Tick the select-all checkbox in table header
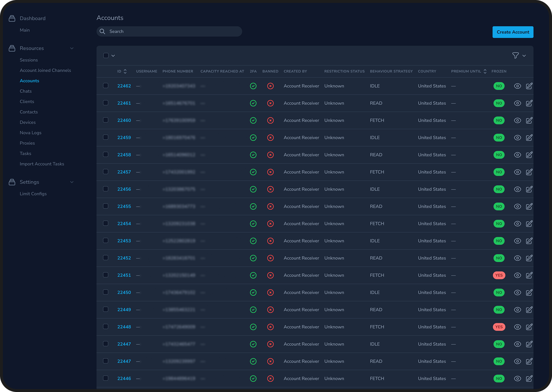552x392 pixels. tap(106, 55)
